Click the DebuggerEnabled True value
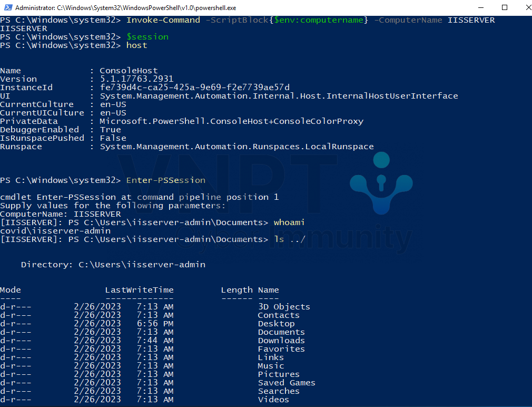The height and width of the screenshot is (407, 532). 110,130
